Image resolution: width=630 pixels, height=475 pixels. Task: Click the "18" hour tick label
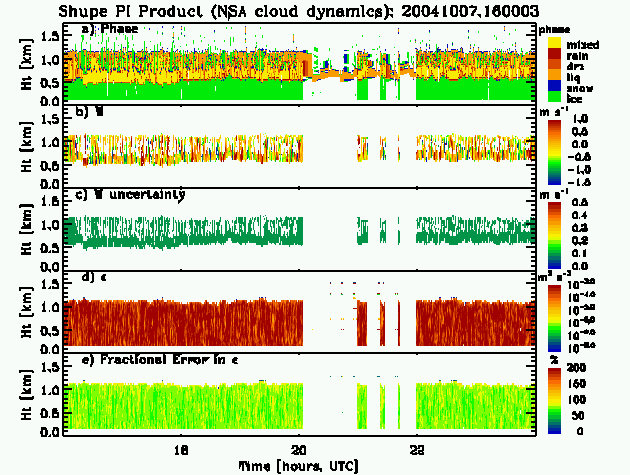pos(181,450)
